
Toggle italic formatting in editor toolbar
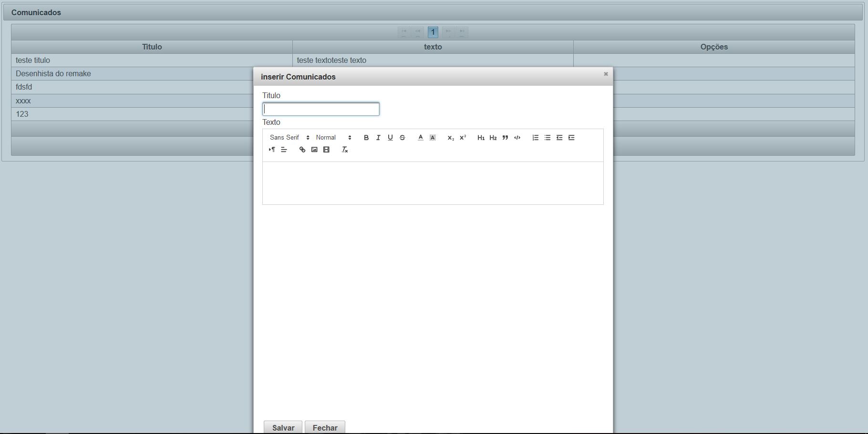point(378,138)
